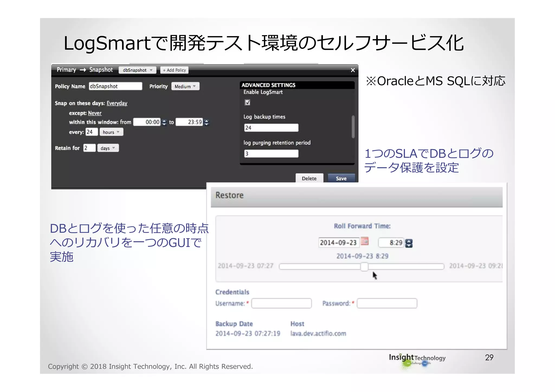Click the Delete button
The width and height of the screenshot is (555, 392).
click(x=309, y=178)
